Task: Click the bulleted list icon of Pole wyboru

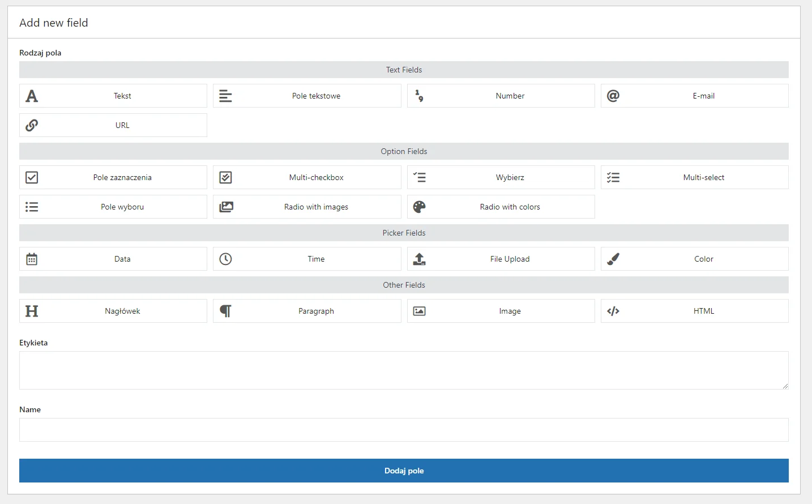Action: coord(32,207)
